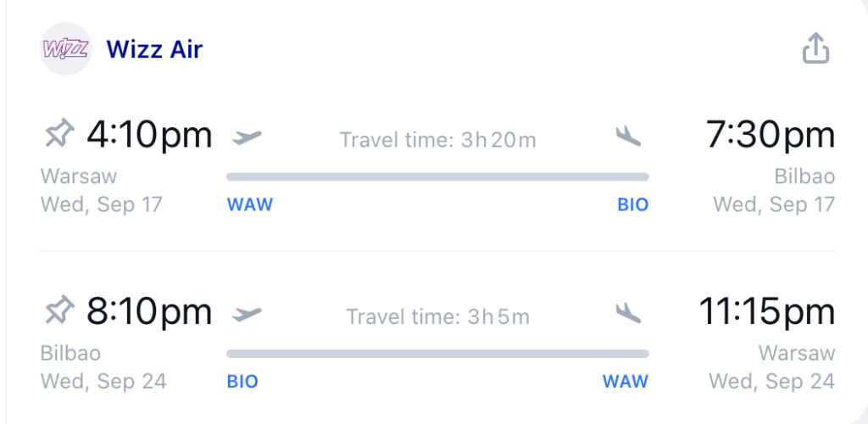Select the WAW departure airport code
Image resolution: width=868 pixels, height=424 pixels.
(250, 205)
